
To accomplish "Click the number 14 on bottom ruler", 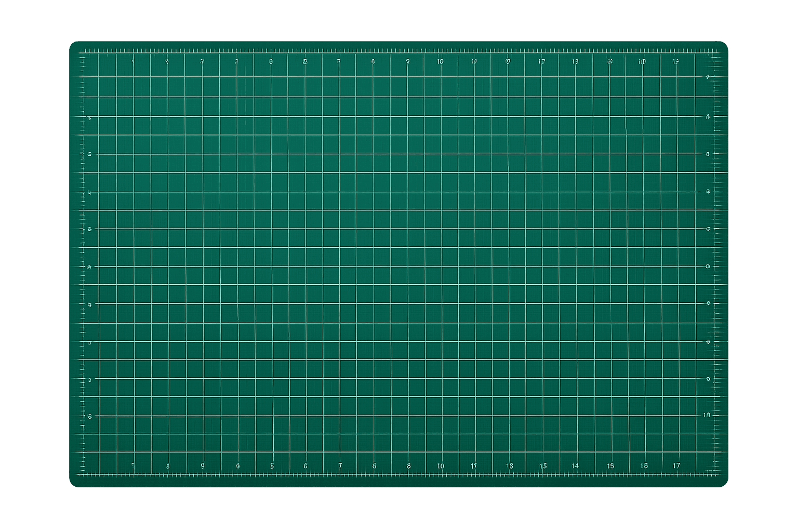I will tap(575, 466).
